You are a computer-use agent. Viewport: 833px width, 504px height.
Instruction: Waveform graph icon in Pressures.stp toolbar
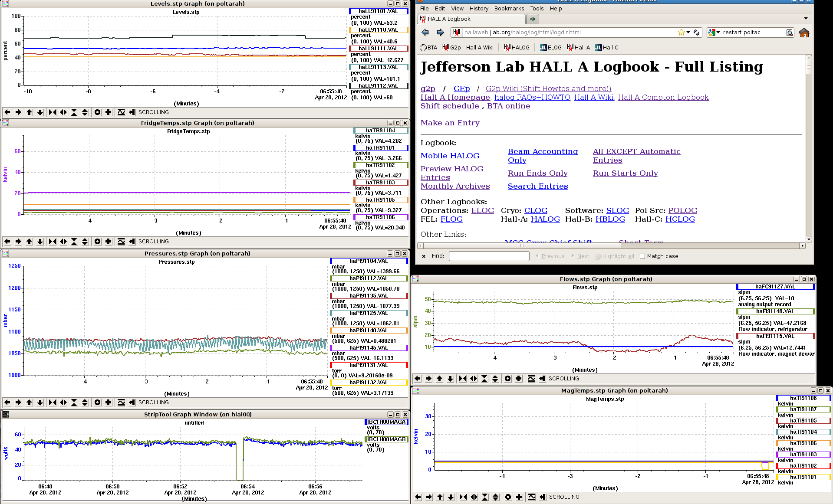coord(121,403)
